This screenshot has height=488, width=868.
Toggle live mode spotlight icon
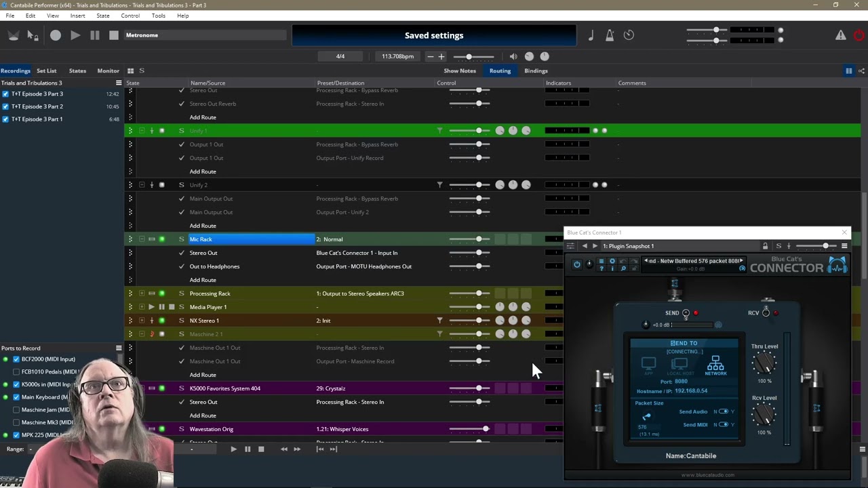pyautogui.click(x=13, y=35)
